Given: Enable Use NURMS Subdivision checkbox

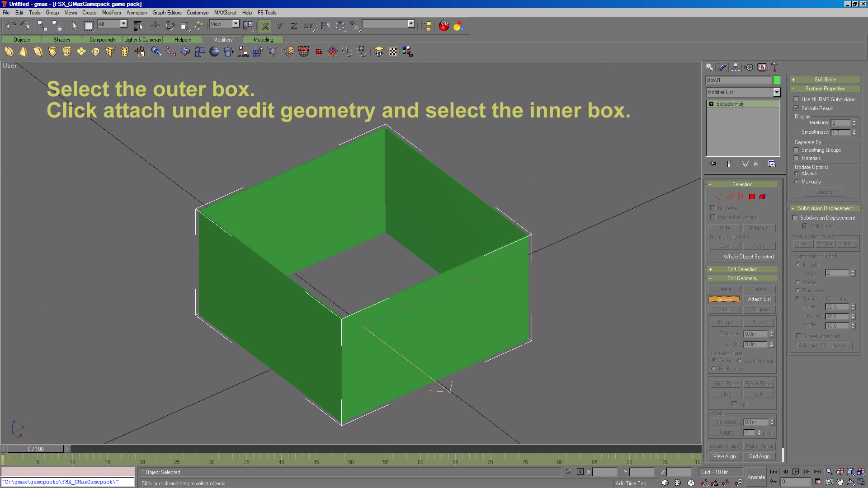Looking at the screenshot, I should 797,99.
